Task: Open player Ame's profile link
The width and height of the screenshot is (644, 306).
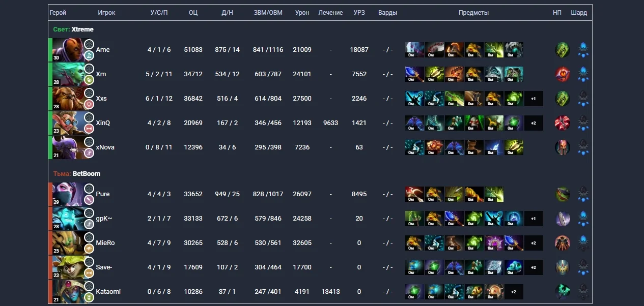Action: [x=103, y=50]
